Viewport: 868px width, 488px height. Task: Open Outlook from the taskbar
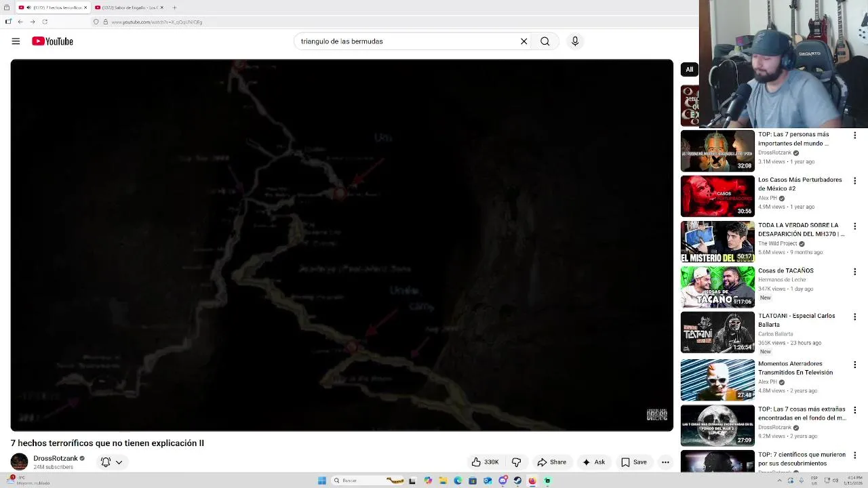tap(488, 481)
